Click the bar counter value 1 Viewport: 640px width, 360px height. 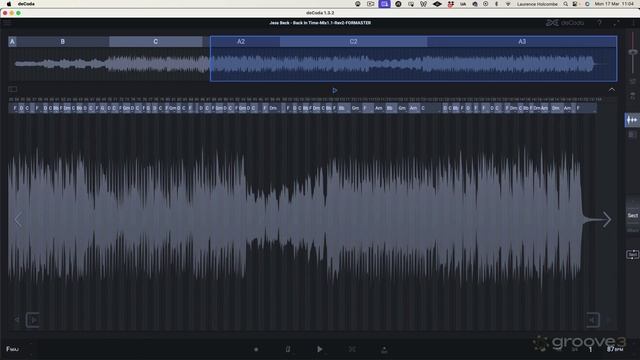590,349
